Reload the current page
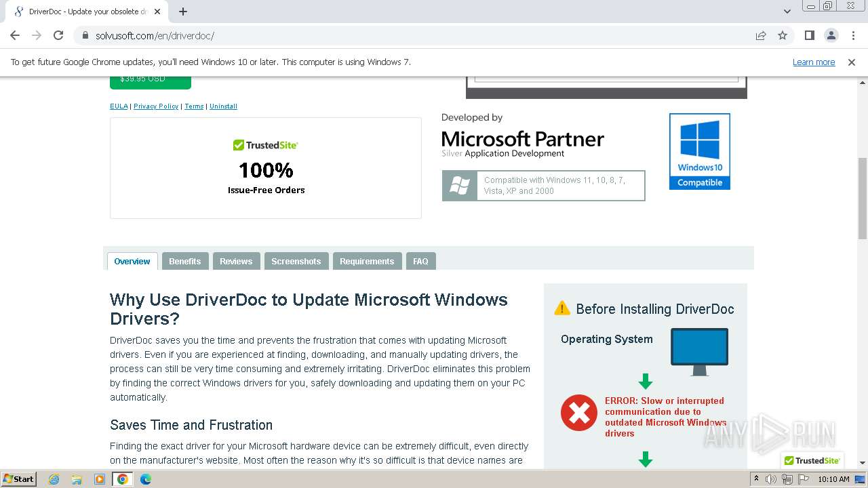The width and height of the screenshot is (868, 488). (58, 35)
